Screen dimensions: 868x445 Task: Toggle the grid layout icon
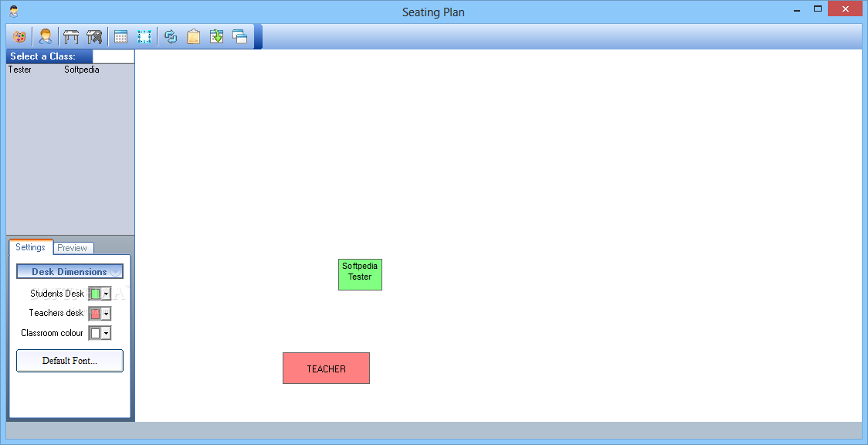click(x=120, y=37)
